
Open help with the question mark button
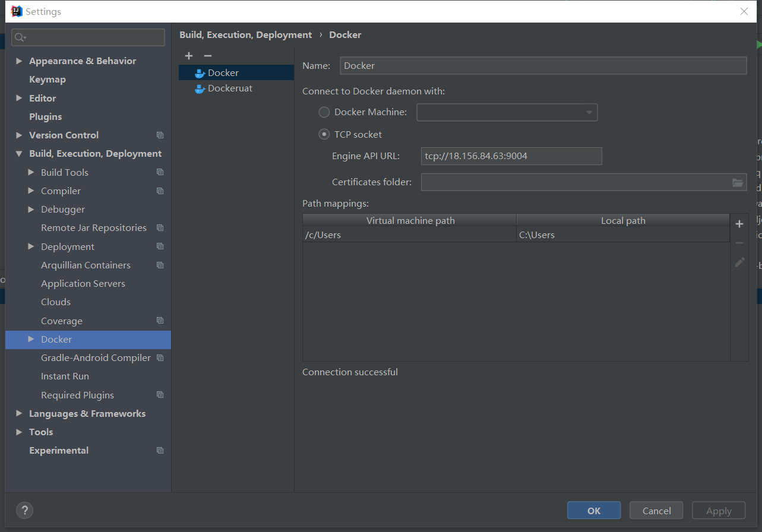tap(24, 510)
